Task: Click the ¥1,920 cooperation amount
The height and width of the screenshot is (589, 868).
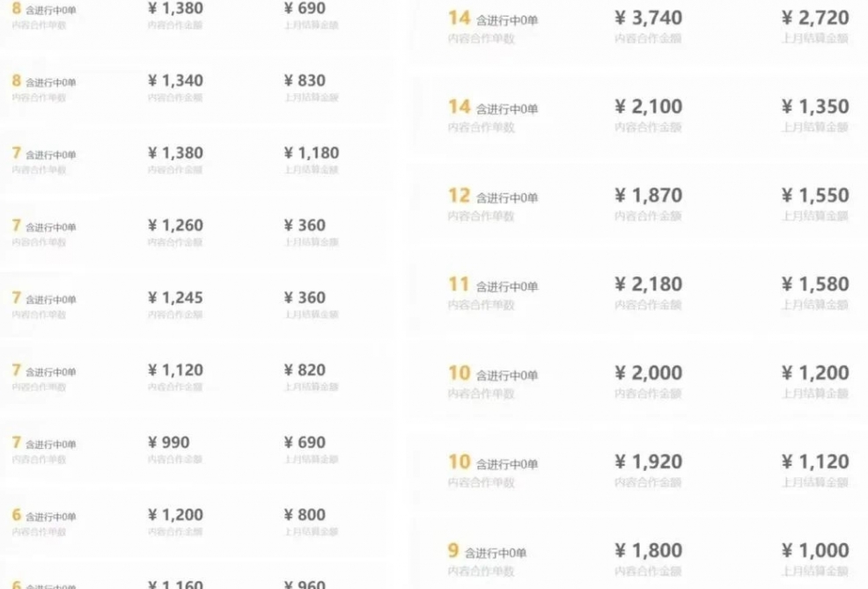Action: 650,460
